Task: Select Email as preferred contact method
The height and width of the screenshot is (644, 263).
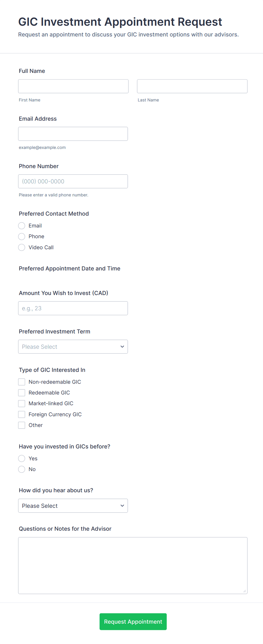Action: [22, 226]
